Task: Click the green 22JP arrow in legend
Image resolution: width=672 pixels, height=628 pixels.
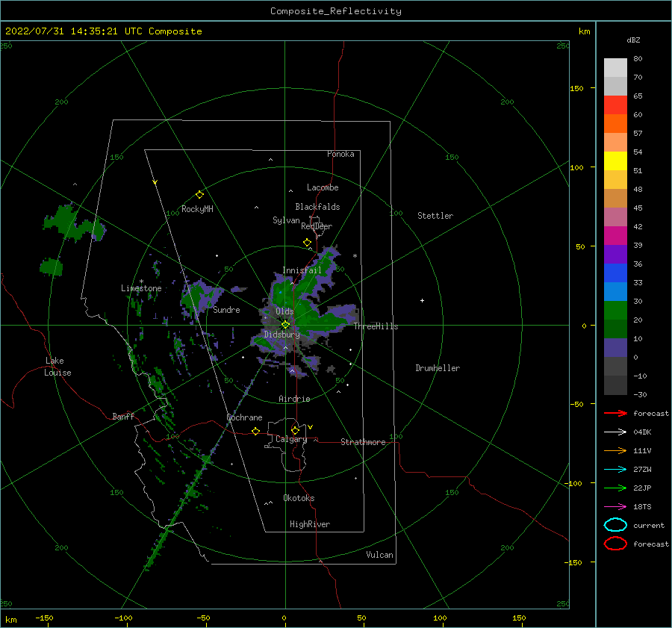Action: point(616,488)
